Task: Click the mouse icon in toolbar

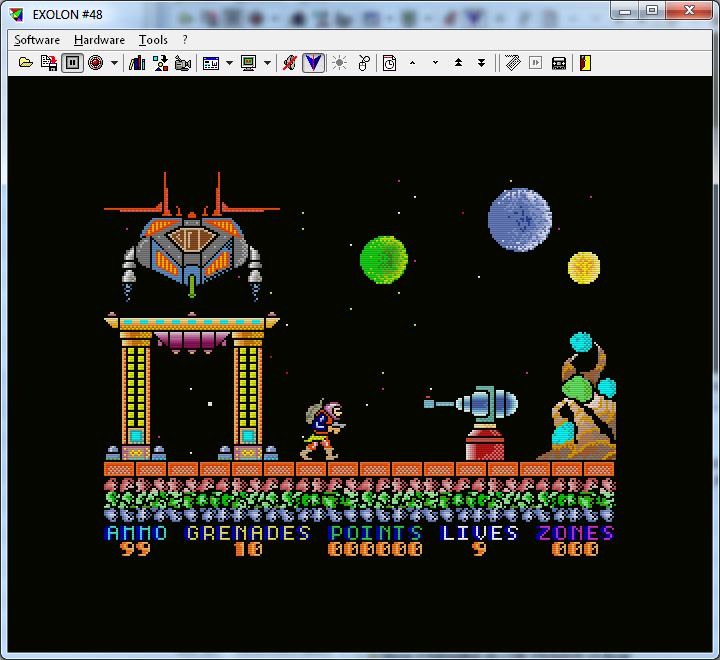Action: 364,63
